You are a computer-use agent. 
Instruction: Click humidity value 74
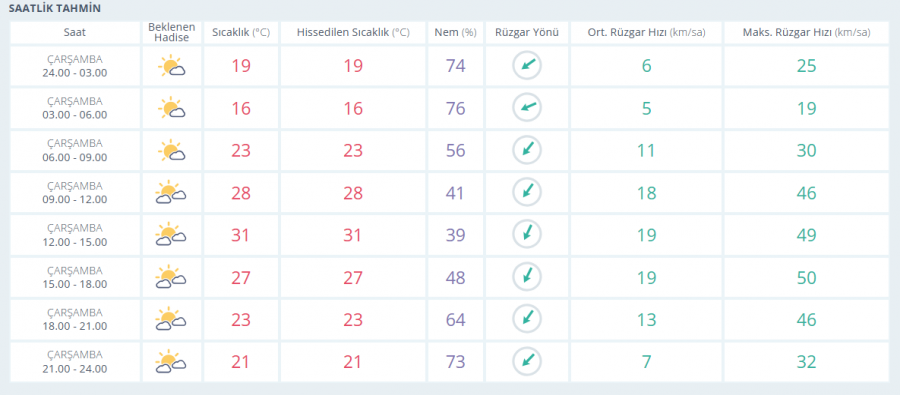pyautogui.click(x=455, y=66)
